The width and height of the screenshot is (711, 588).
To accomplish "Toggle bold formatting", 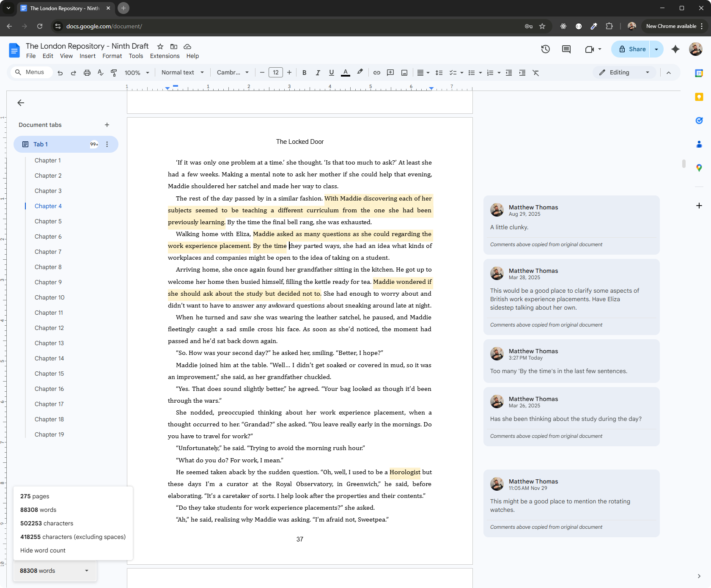I will [x=304, y=73].
